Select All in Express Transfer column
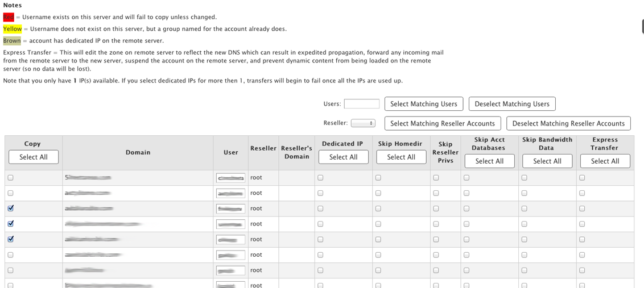Screen dimensions: 644x288 pyautogui.click(x=605, y=161)
